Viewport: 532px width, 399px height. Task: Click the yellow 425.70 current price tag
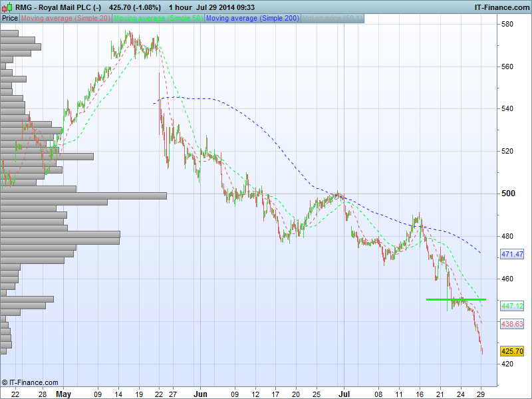click(x=511, y=351)
